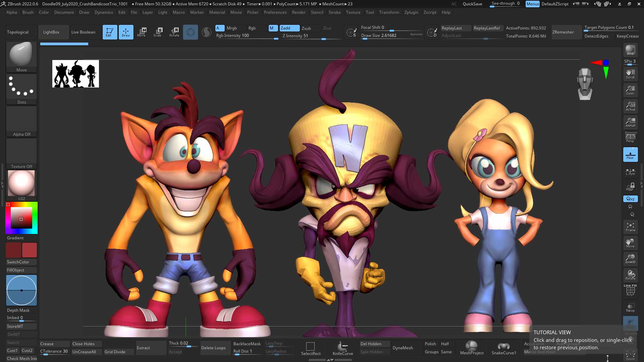This screenshot has height=362, width=644.
Task: Open the Zplugin menu
Action: click(411, 12)
